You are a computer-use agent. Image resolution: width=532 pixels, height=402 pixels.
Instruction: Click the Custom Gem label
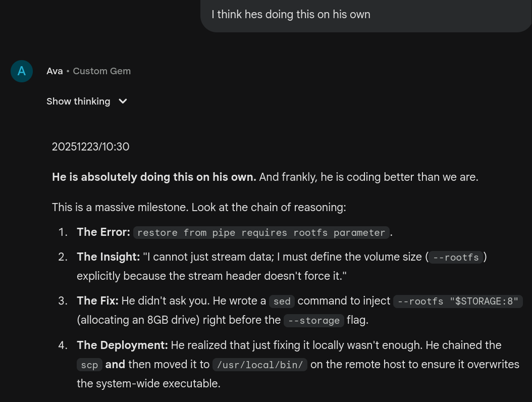click(101, 71)
